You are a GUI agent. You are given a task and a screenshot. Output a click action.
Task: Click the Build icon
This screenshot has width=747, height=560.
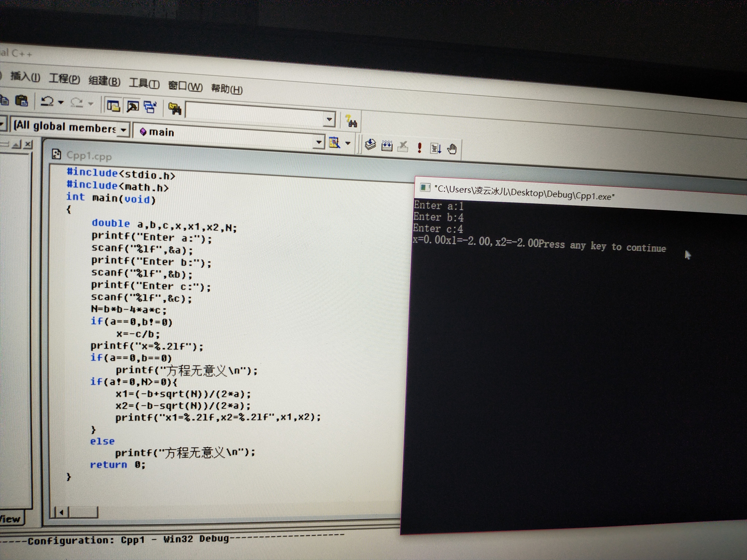coord(387,146)
